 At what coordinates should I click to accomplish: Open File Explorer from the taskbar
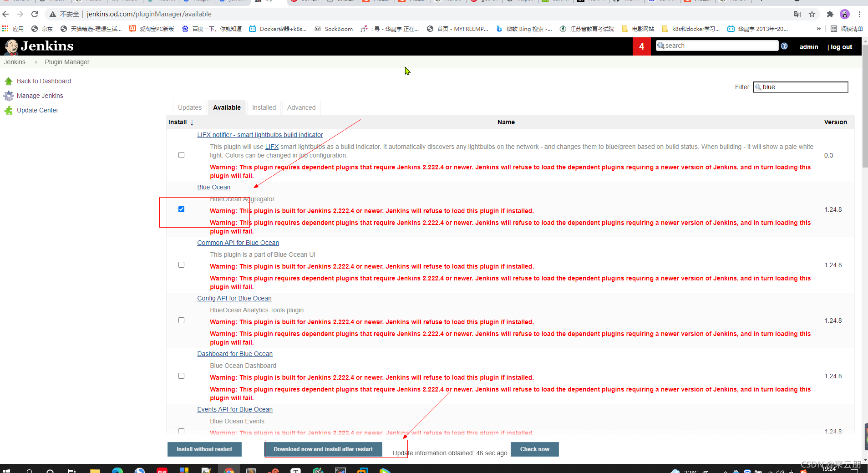pos(95,470)
